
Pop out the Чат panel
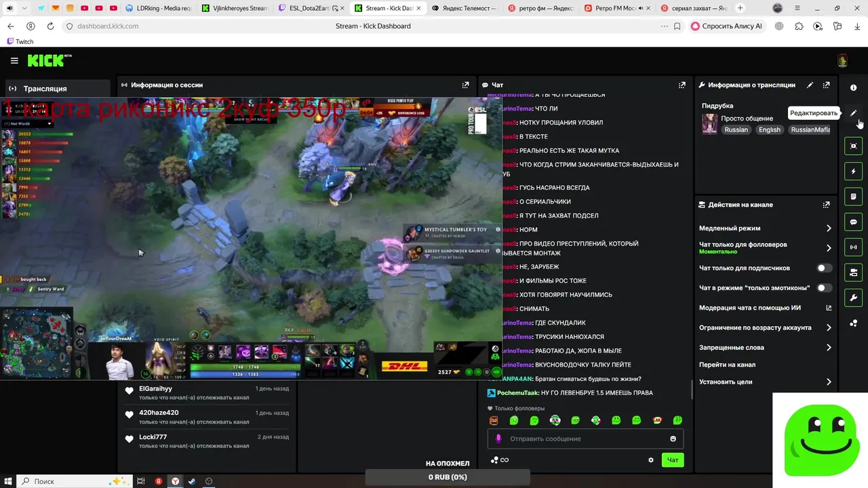[x=682, y=85]
